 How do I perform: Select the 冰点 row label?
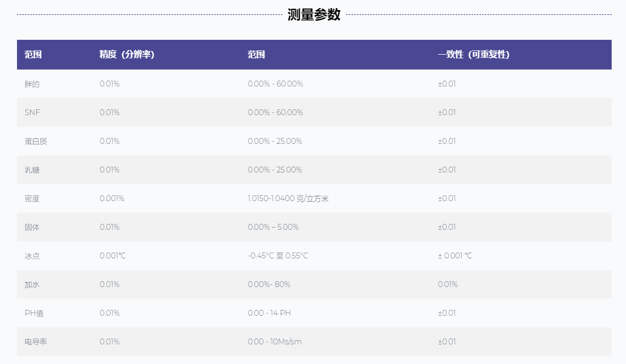[32, 256]
